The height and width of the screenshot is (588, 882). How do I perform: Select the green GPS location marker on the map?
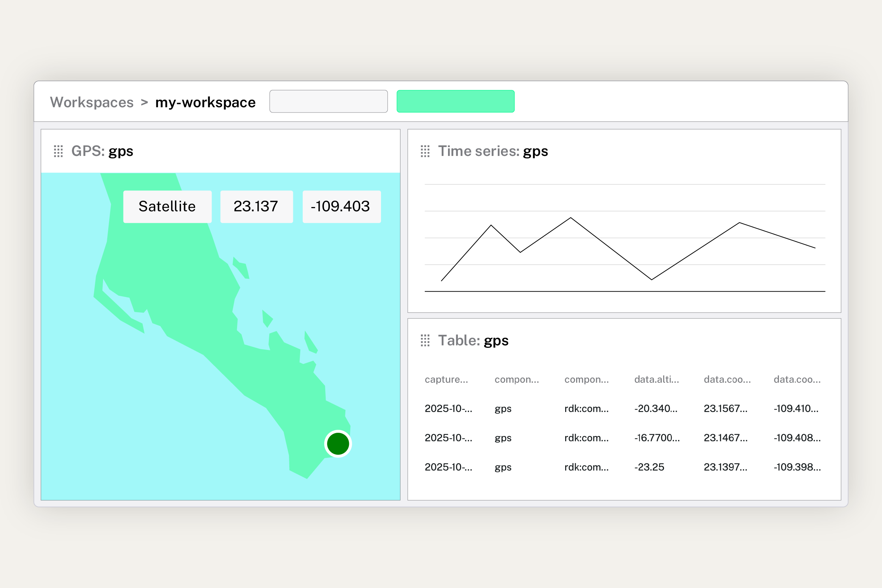(337, 443)
